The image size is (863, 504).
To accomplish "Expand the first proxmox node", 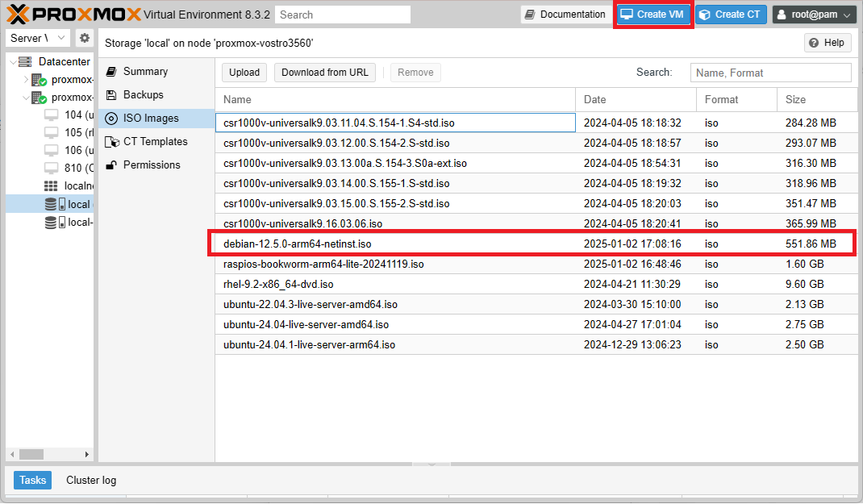I will (26, 80).
